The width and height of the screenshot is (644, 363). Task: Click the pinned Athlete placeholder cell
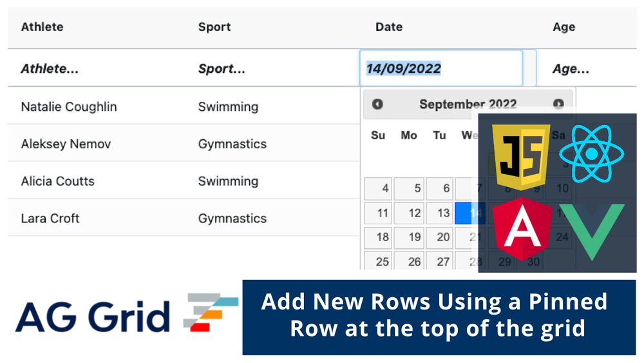coord(50,69)
